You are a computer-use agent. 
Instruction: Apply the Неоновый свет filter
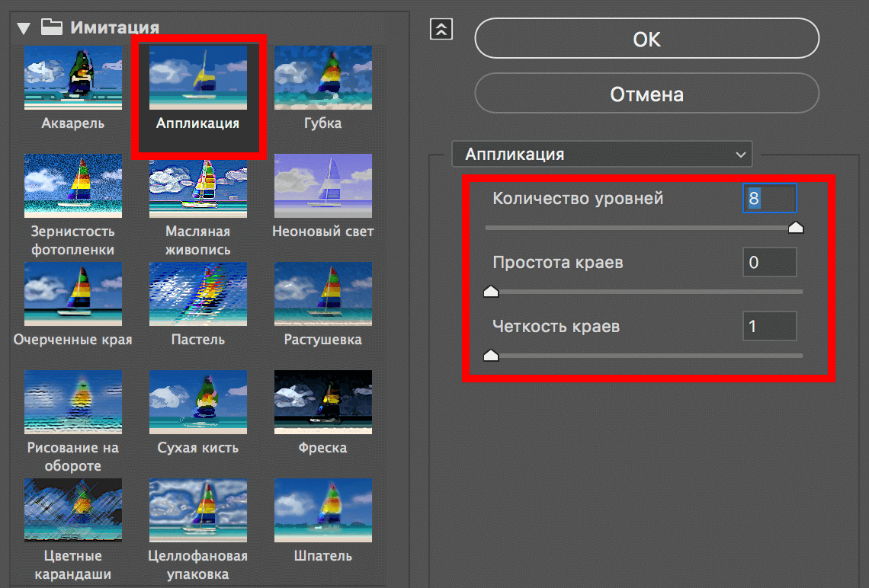(x=322, y=185)
